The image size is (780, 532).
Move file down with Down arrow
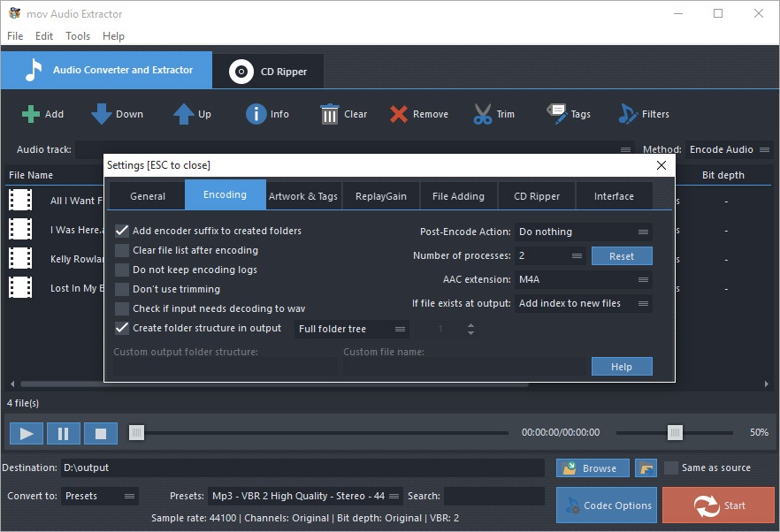102,114
